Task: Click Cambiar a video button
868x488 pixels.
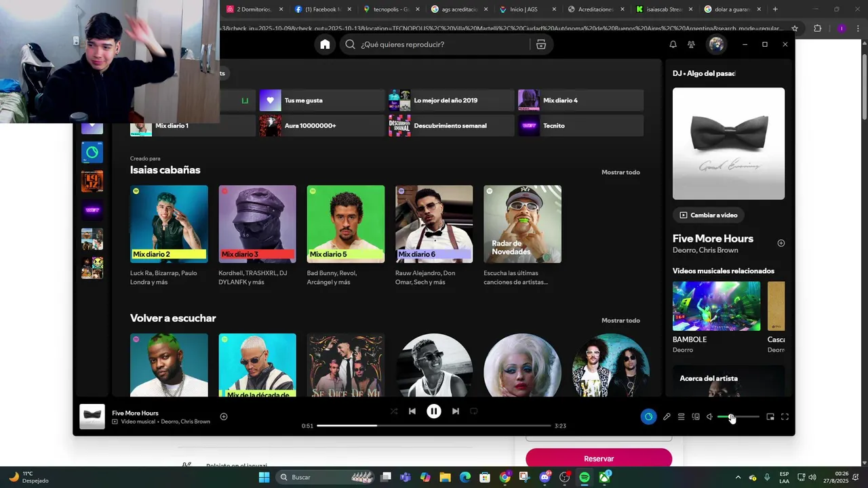Action: pos(709,215)
